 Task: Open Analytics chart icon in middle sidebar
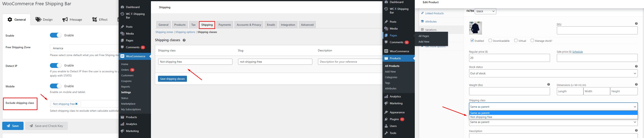coord(123,124)
